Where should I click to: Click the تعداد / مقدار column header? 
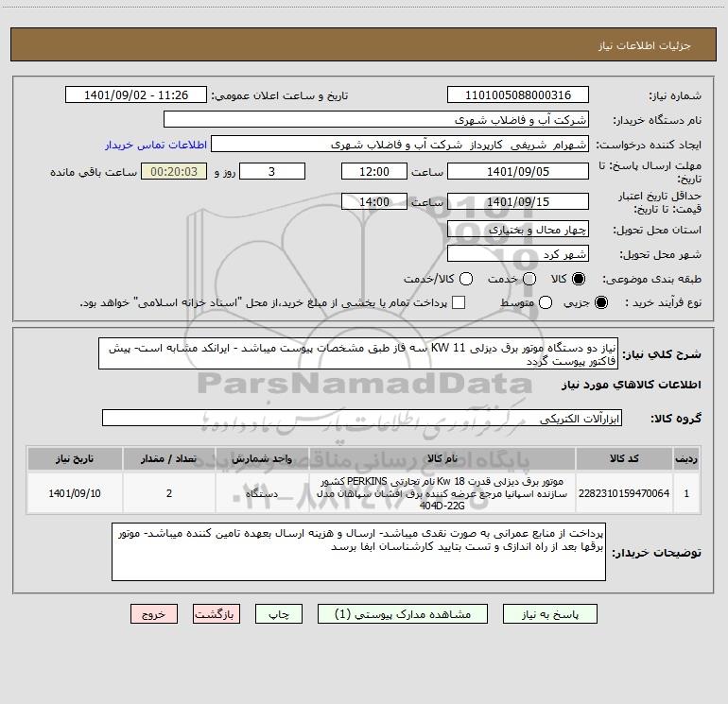(x=169, y=458)
